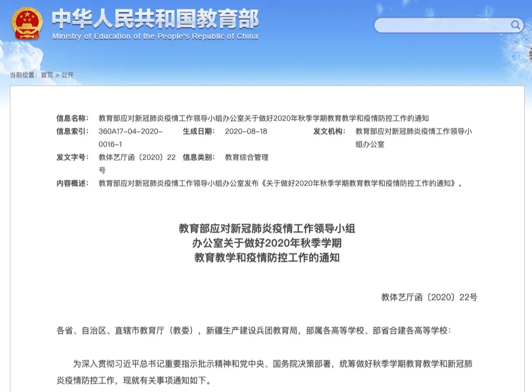
Task: Click the 生成日期 value 2020-08-18
Action: (x=246, y=131)
